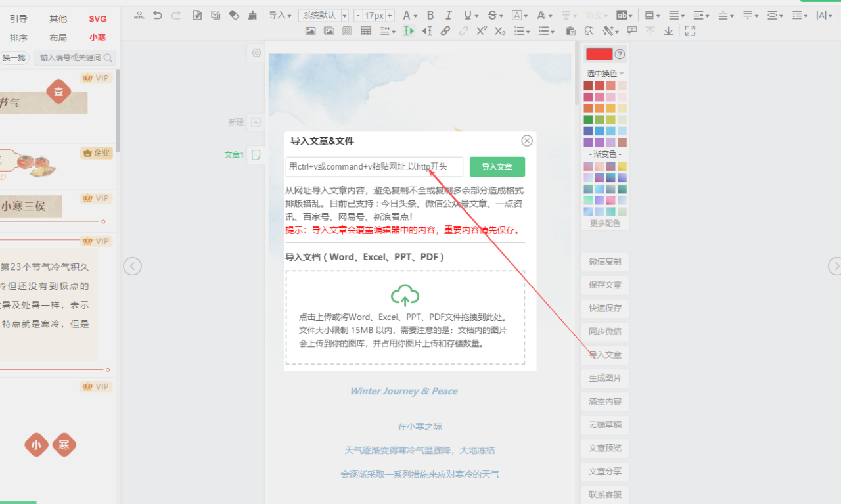841x504 pixels.
Task: Toggle bold formatting with the B icon
Action: click(430, 15)
